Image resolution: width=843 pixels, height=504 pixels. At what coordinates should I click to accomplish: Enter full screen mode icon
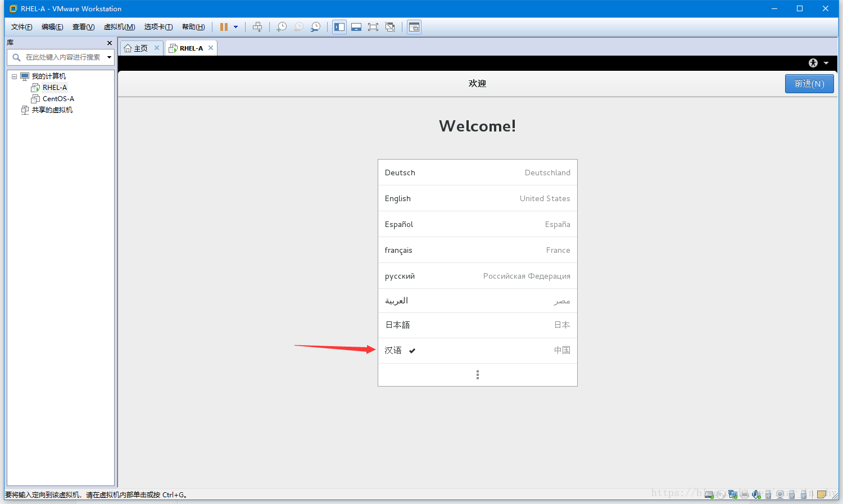(373, 27)
